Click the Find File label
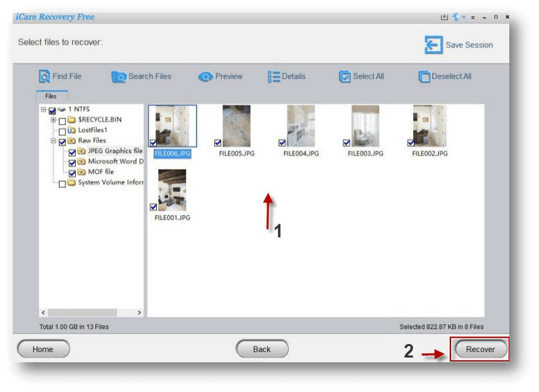Screen dimensions: 539x392 (x=67, y=76)
